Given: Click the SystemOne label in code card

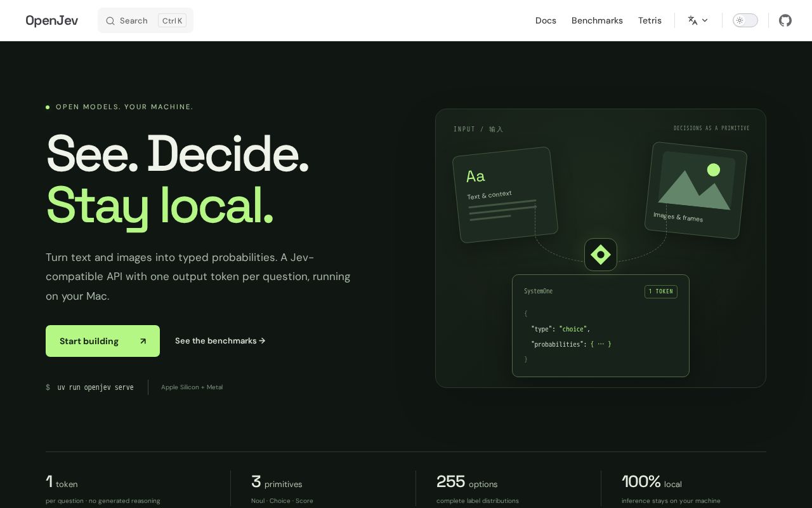Looking at the screenshot, I should [538, 291].
